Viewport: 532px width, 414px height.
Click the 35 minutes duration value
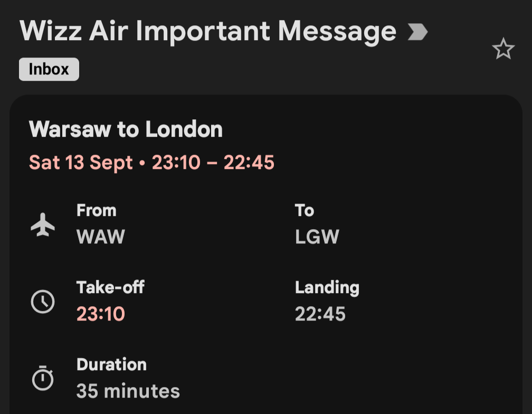[x=128, y=391]
